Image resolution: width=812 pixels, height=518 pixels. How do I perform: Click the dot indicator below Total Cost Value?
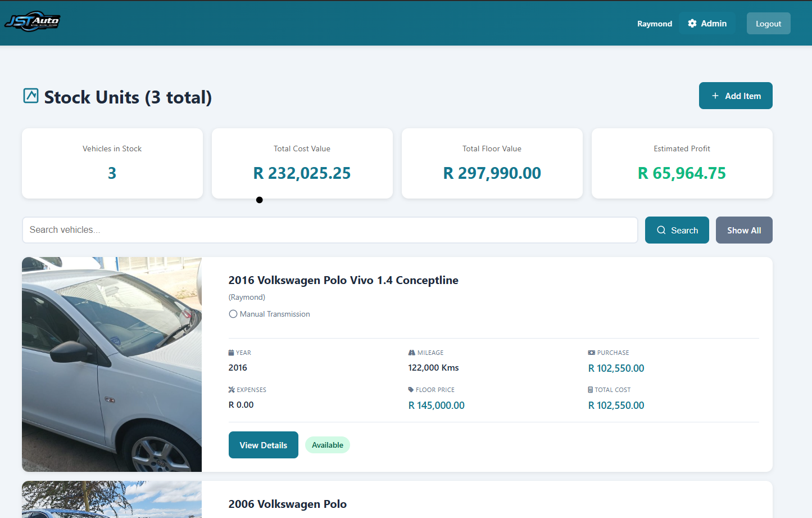pyautogui.click(x=259, y=199)
